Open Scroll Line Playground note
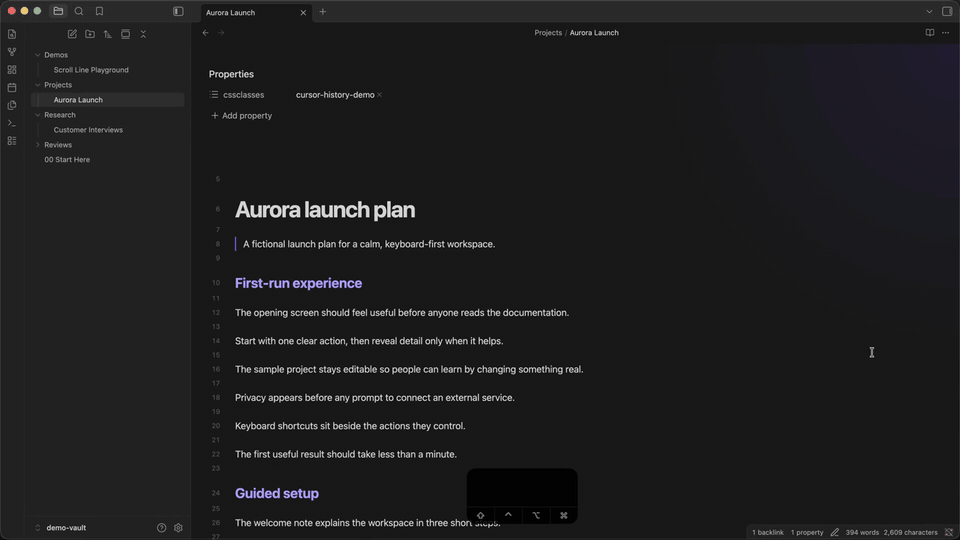 point(91,70)
